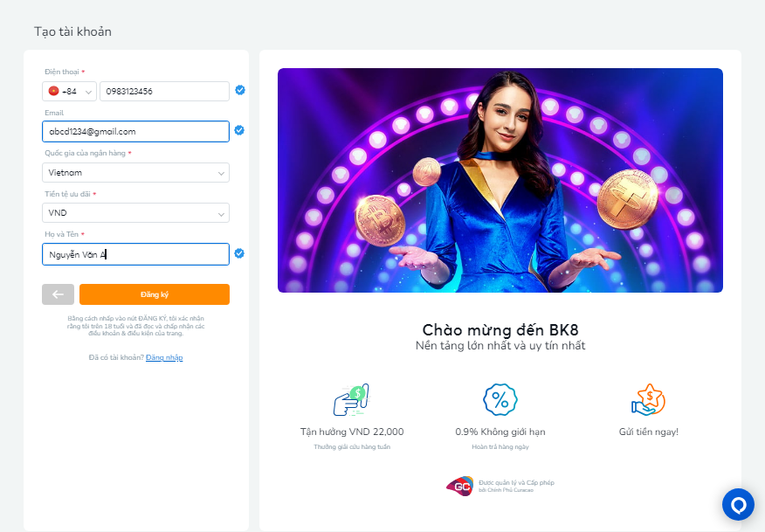Screen dimensions: 765x532
Task: Click the live chat bubble icon
Action: click(x=738, y=504)
